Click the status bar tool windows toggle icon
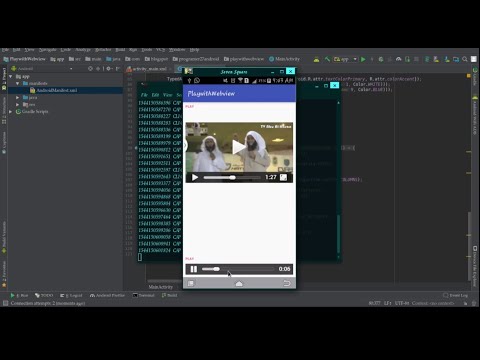The height and width of the screenshot is (360, 480). coord(5,303)
